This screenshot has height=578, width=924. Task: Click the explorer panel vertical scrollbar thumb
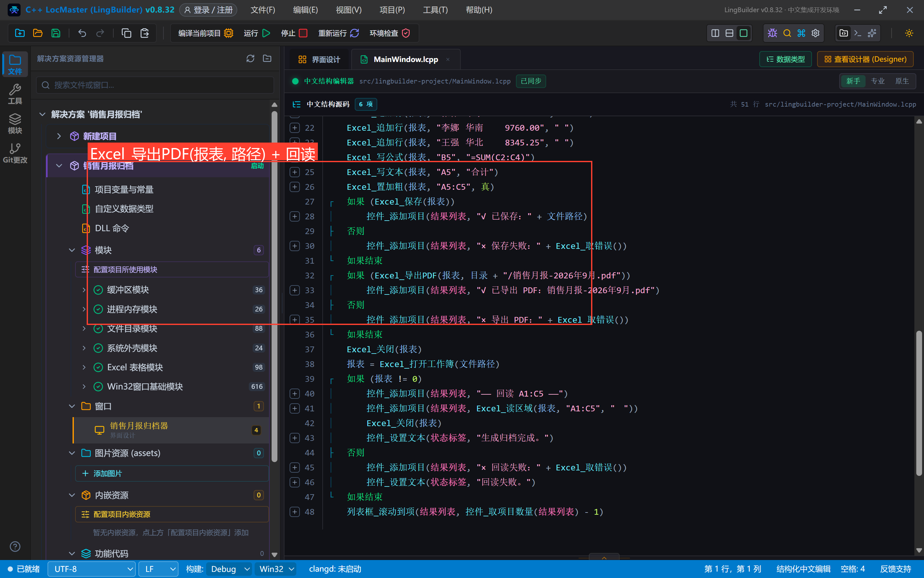click(274, 287)
